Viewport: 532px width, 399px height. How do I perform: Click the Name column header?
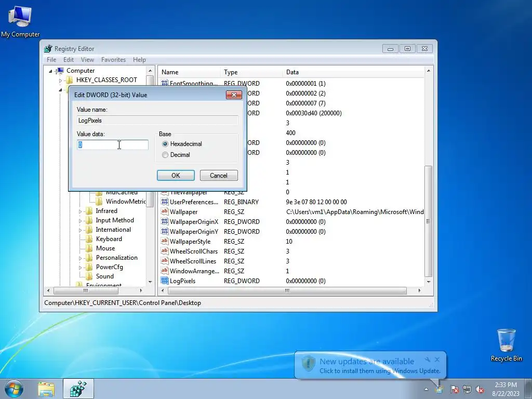(x=190, y=72)
